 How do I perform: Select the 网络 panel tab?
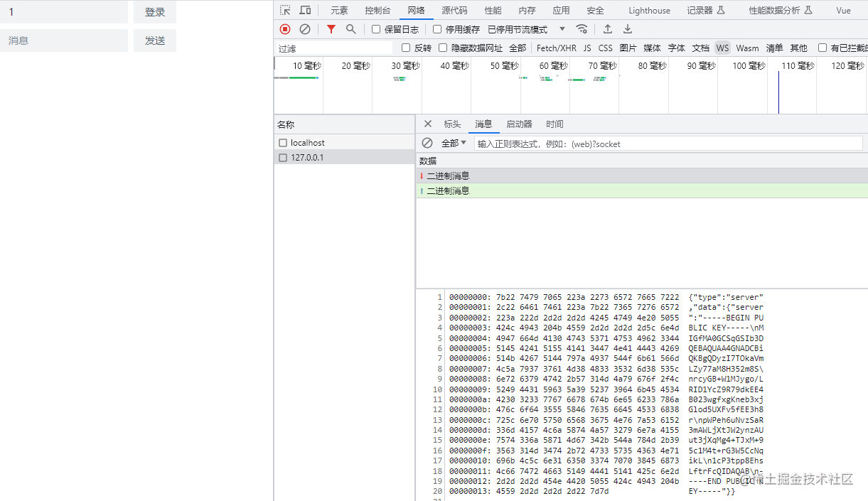coord(417,10)
